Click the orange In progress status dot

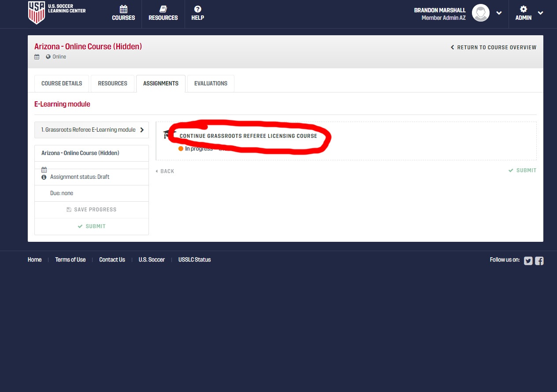(x=181, y=149)
